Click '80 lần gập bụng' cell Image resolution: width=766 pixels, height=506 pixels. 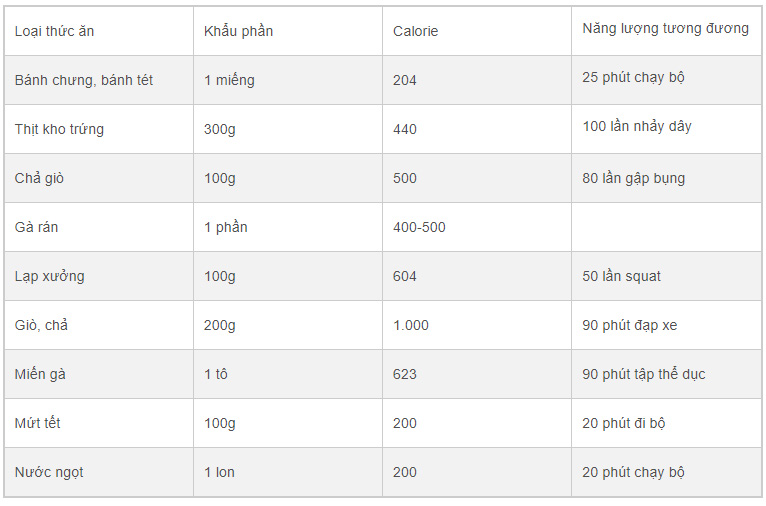tap(634, 178)
